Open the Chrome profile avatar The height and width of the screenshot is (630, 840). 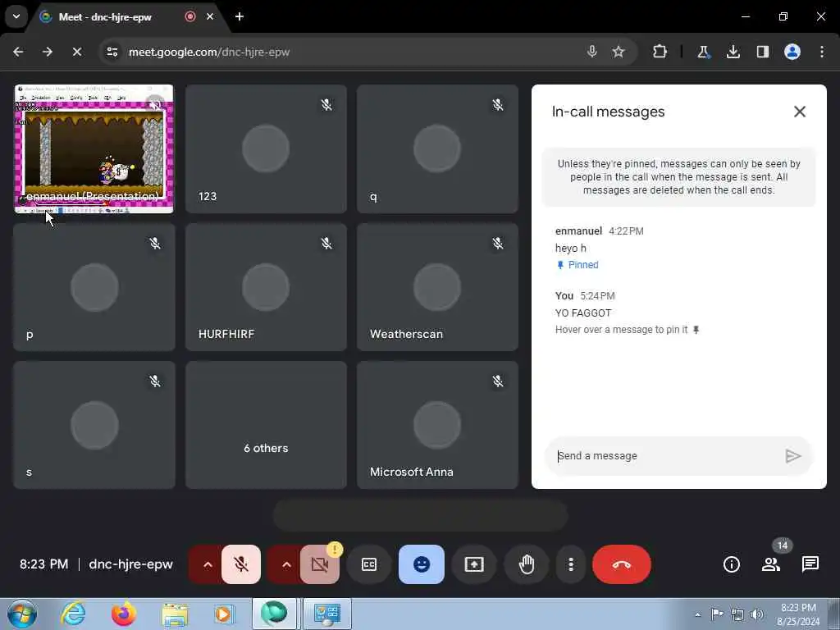(792, 52)
